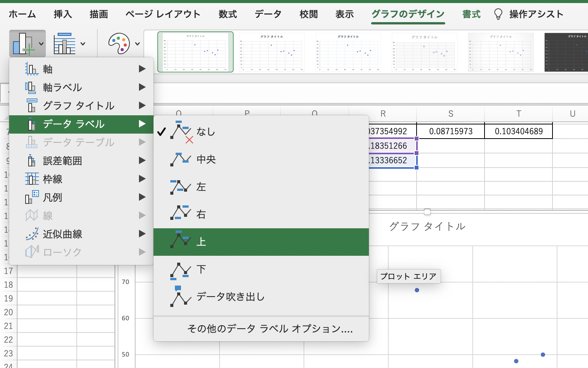Screen dimensions: 588x368
Task: Select the dark chart style thumbnail
Action: point(566,52)
